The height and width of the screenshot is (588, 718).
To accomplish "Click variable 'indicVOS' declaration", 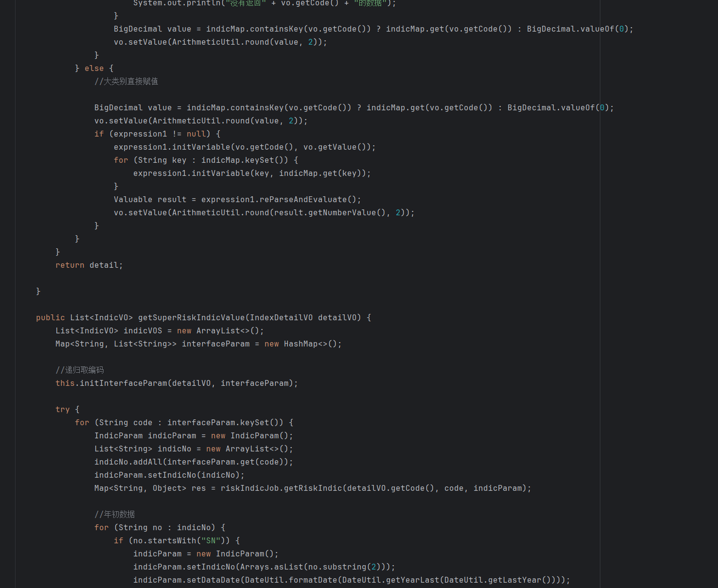I will tap(143, 331).
